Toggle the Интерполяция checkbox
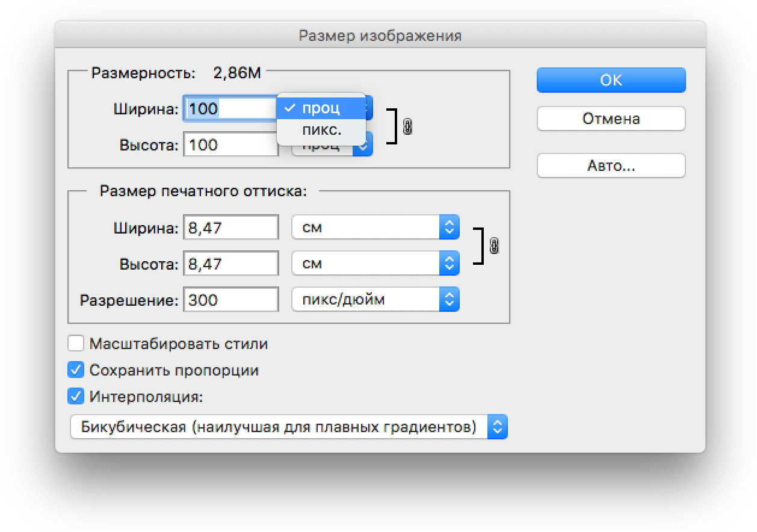This screenshot has width=757, height=532. tap(76, 397)
